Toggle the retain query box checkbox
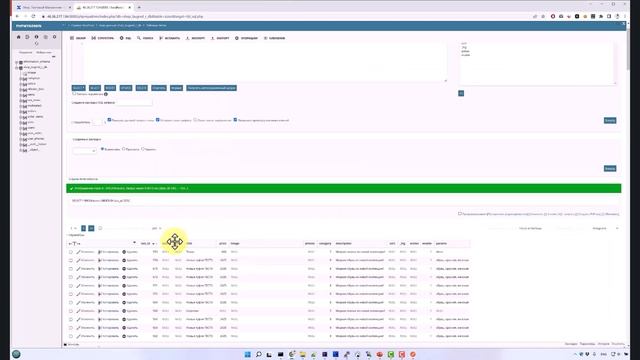 pos(158,120)
